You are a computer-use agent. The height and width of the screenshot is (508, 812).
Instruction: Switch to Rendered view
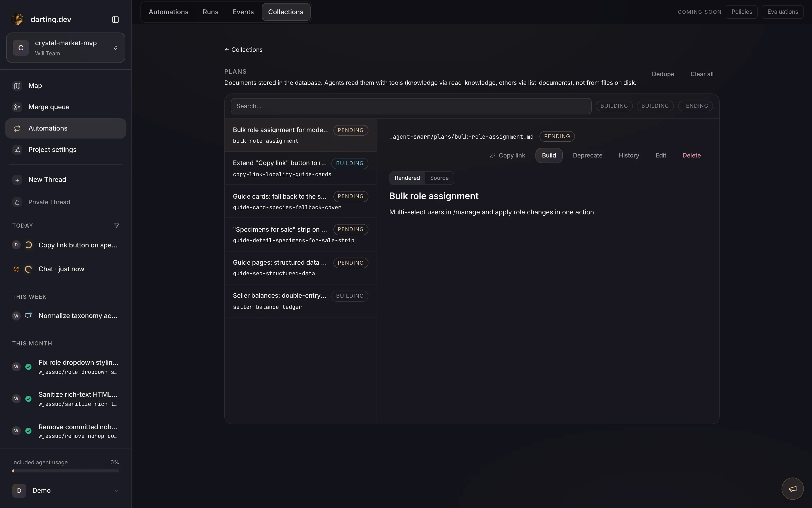point(407,178)
